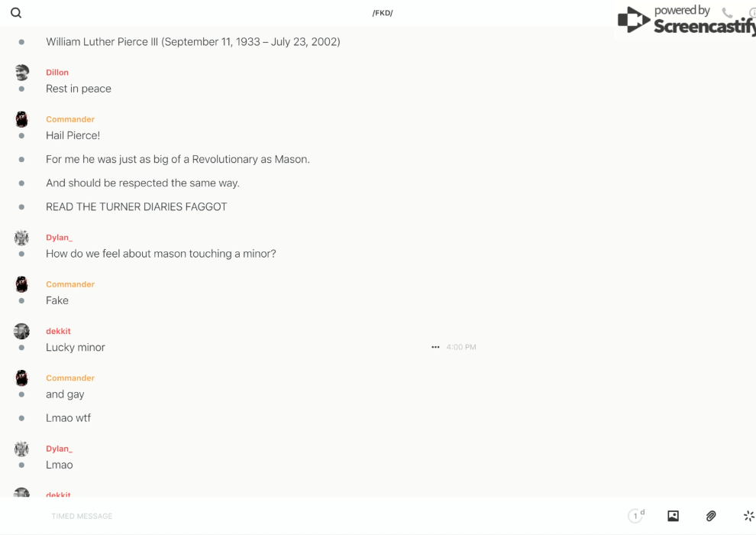
Task: Start a voice call with the phone icon
Action: 727,13
